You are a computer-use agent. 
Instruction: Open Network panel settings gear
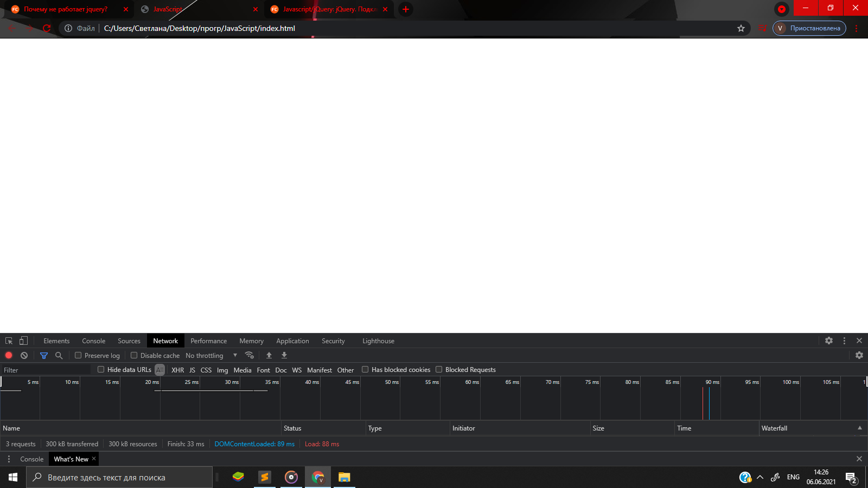click(x=859, y=356)
